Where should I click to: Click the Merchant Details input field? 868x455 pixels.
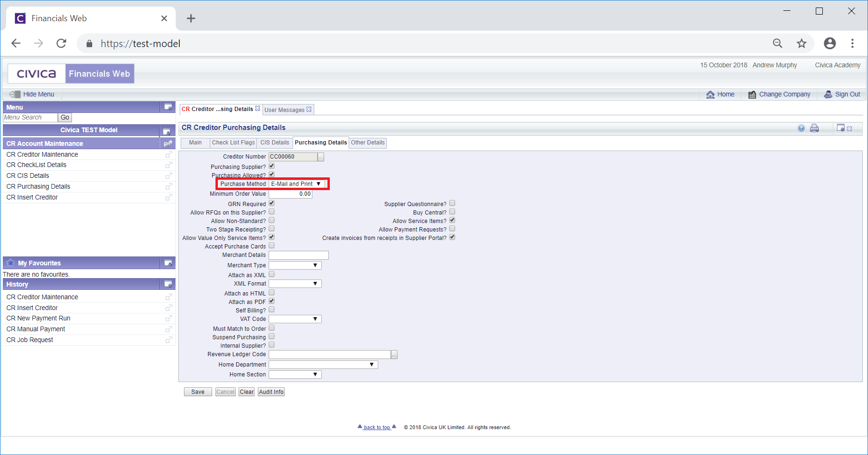click(299, 255)
